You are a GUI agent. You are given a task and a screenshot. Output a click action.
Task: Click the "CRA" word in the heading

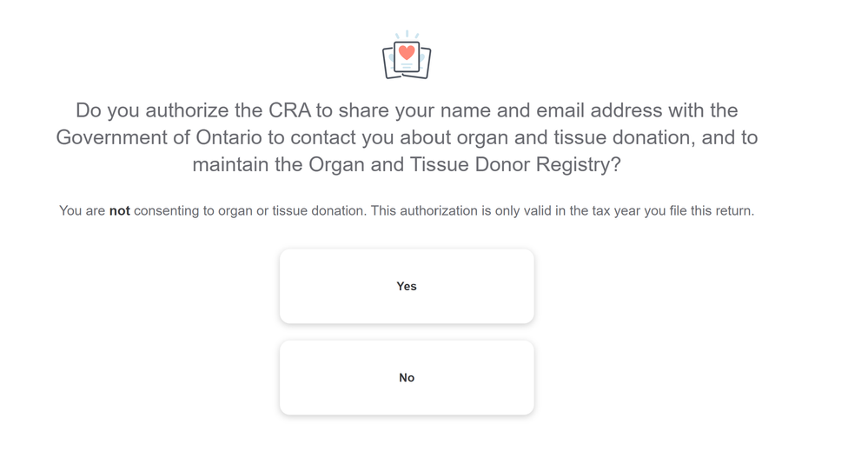click(x=289, y=110)
